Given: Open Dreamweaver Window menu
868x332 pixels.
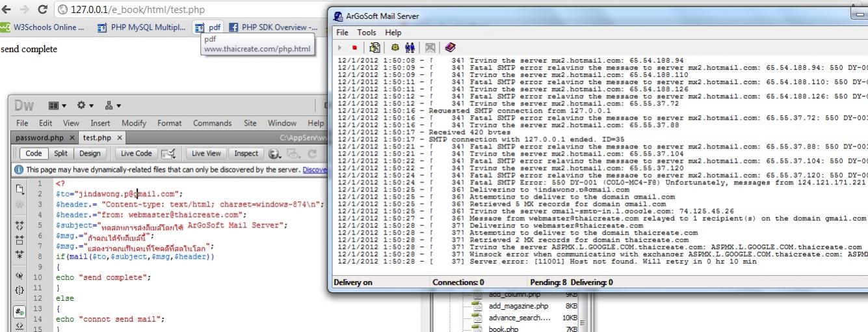Looking at the screenshot, I should [282, 123].
